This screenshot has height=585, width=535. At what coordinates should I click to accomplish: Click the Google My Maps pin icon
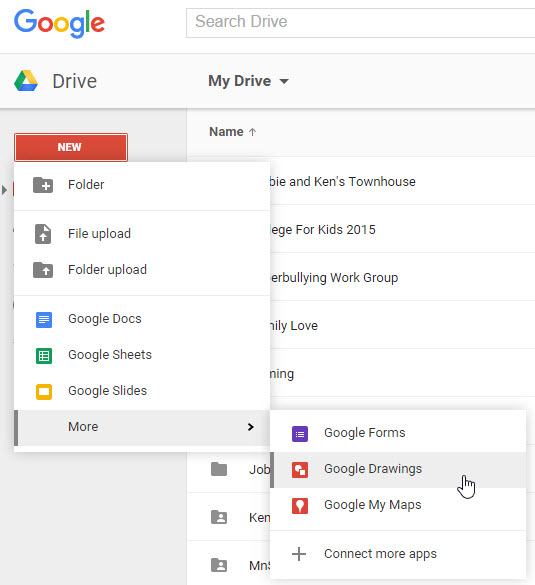(300, 506)
